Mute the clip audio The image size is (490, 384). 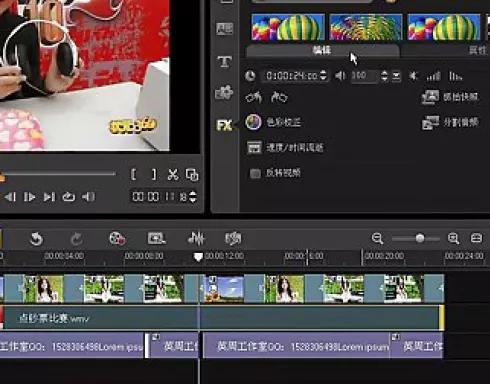tap(413, 76)
